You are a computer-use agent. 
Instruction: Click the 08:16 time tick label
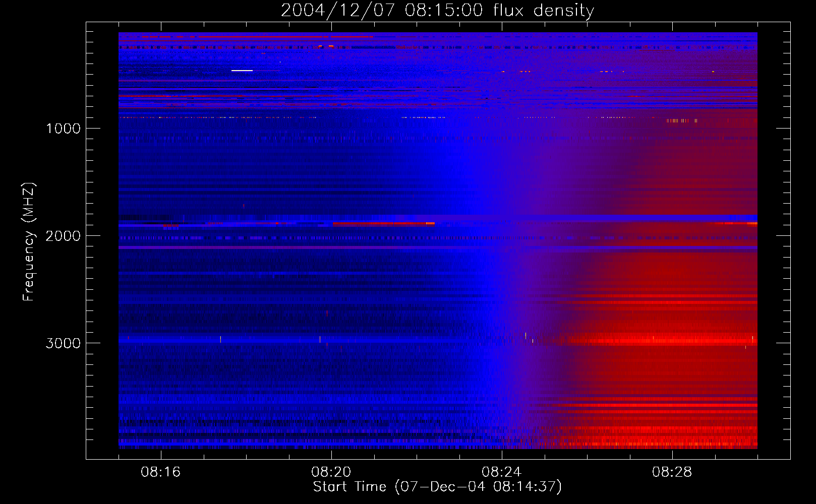tap(161, 472)
